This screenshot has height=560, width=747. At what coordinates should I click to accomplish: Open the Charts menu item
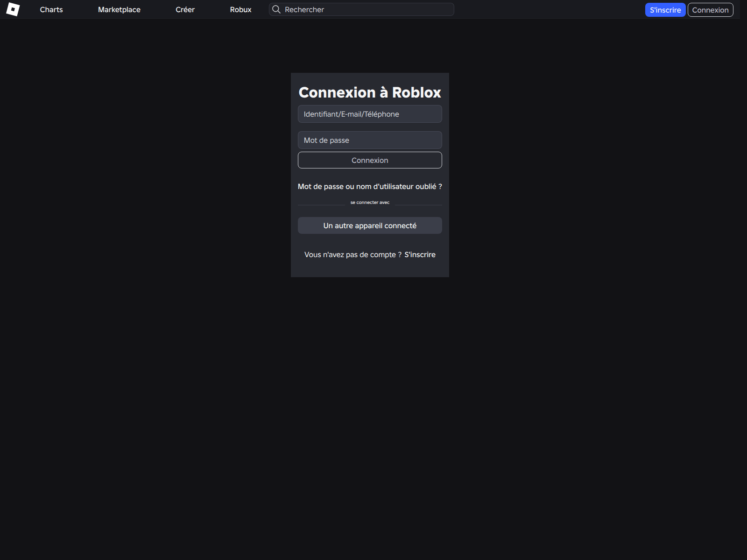click(x=51, y=9)
